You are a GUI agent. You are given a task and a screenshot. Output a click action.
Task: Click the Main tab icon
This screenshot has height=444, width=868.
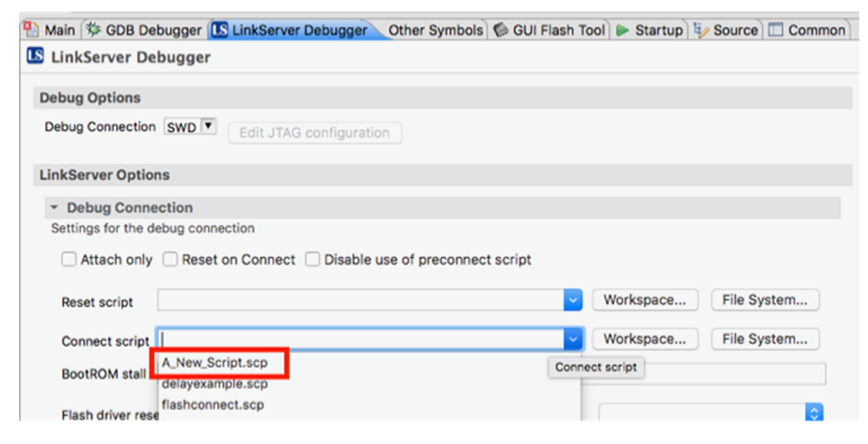[x=32, y=30]
